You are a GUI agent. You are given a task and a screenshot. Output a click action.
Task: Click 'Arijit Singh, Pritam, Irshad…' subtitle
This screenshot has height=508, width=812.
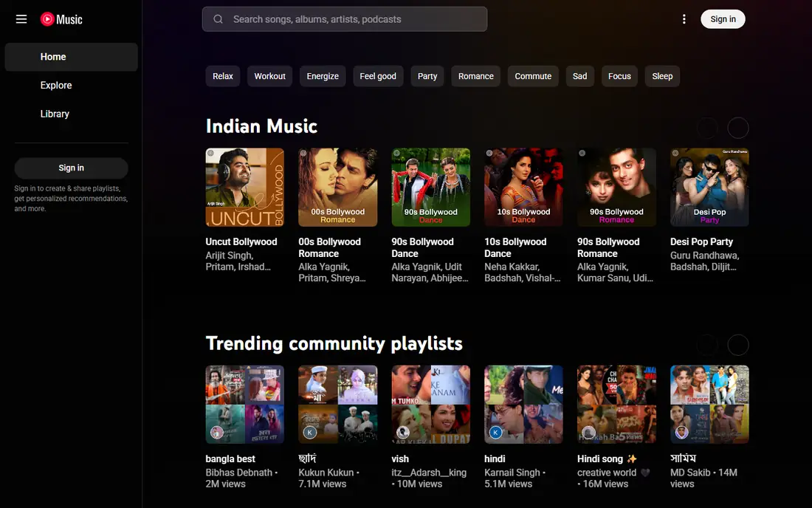coord(238,261)
